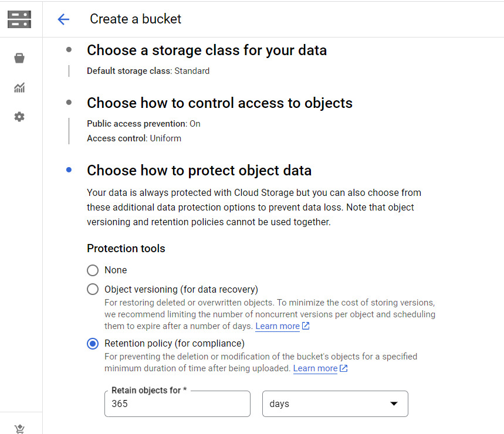Click the Public access prevention summary line
The image size is (504, 434).
[x=143, y=124]
